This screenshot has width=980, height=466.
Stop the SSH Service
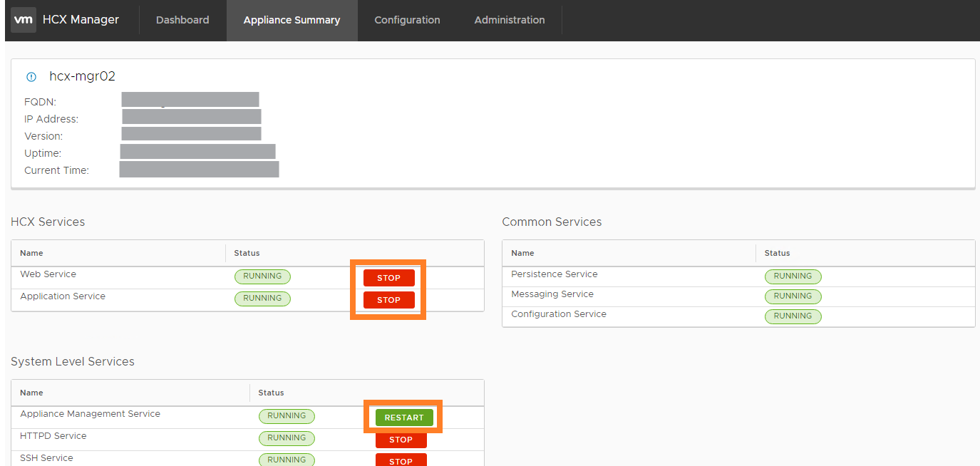click(401, 460)
